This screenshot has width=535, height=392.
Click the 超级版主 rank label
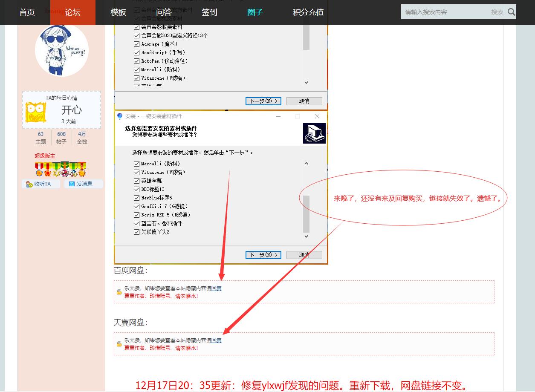tap(45, 156)
